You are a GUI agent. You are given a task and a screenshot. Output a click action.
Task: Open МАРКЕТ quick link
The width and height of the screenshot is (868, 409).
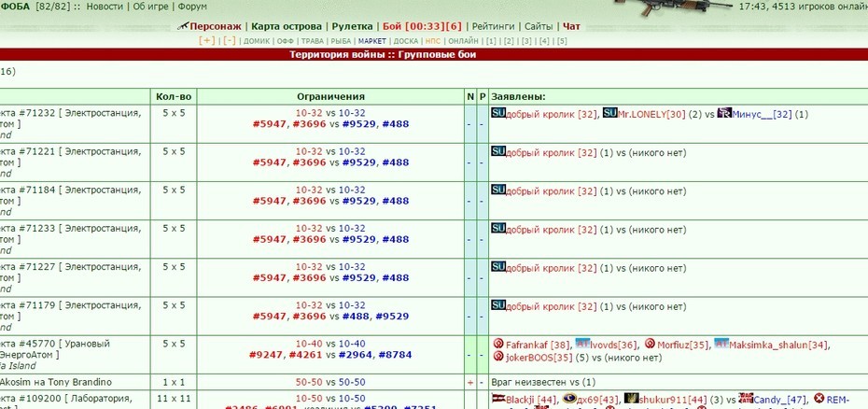[372, 41]
